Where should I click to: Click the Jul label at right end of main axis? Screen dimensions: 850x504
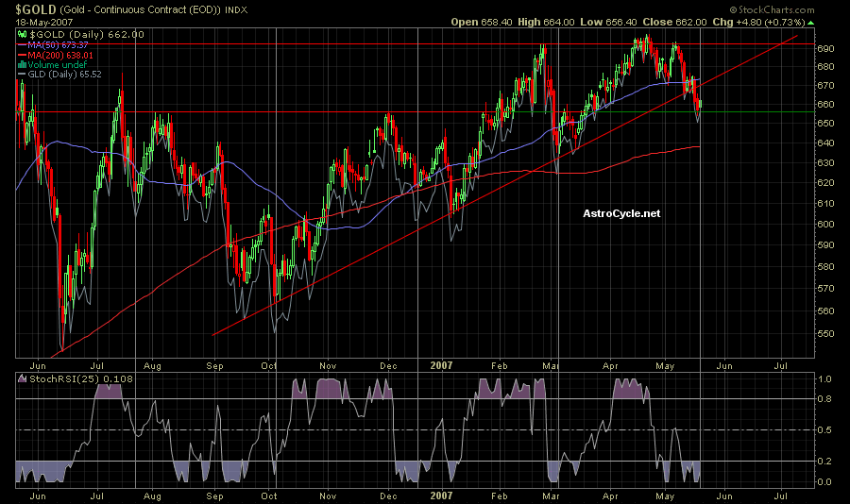781,363
